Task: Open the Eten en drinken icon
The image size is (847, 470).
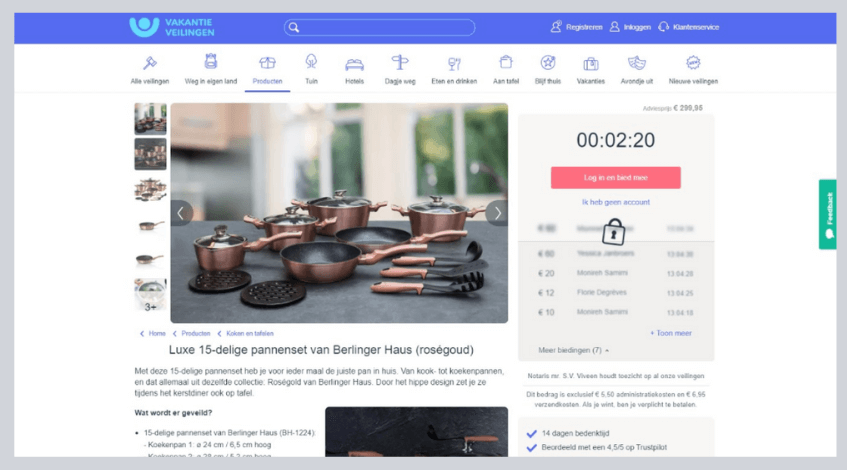Action: point(454,64)
